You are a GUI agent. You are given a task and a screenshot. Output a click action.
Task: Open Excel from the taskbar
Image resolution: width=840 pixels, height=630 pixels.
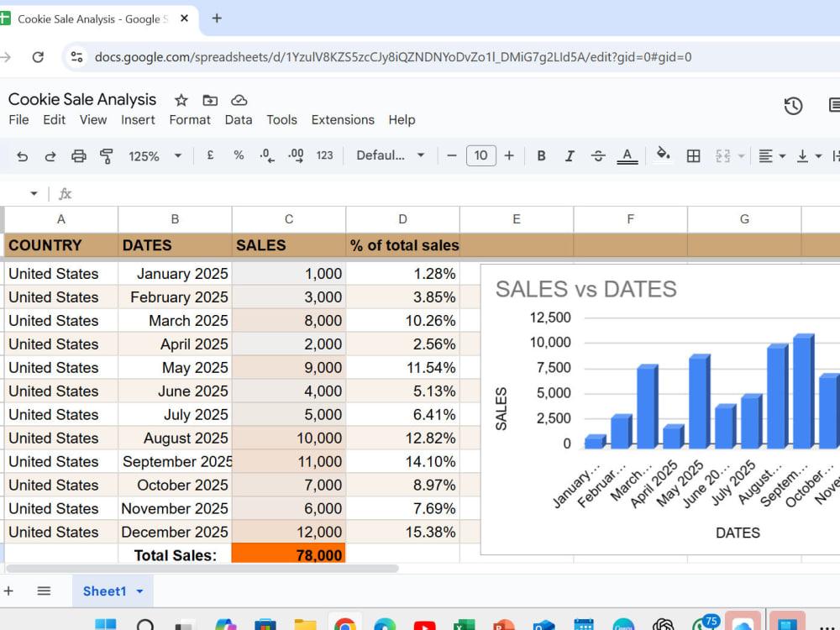coord(464,625)
